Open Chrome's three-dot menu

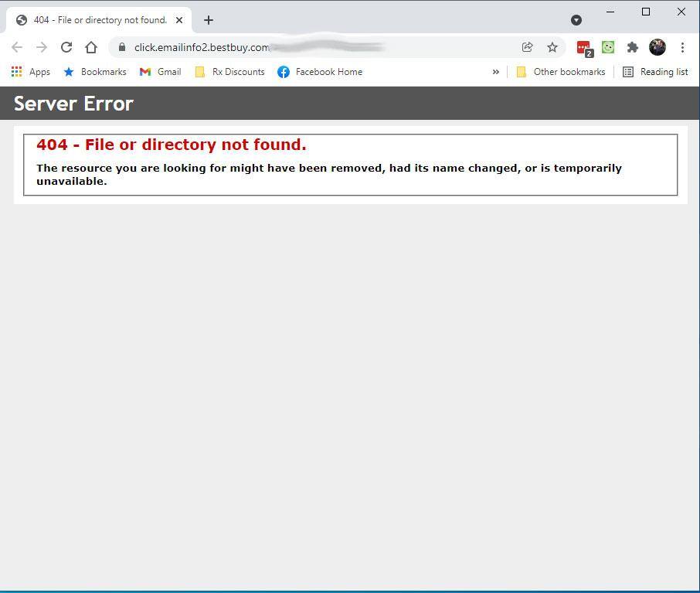click(x=682, y=47)
